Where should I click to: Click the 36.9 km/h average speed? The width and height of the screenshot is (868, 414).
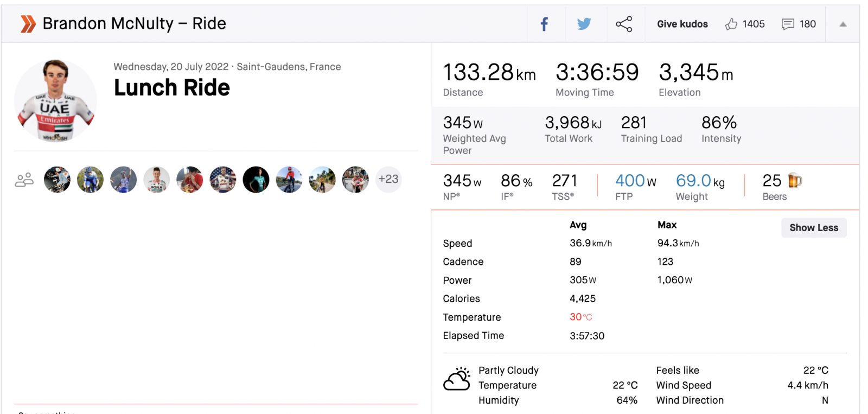click(x=591, y=243)
